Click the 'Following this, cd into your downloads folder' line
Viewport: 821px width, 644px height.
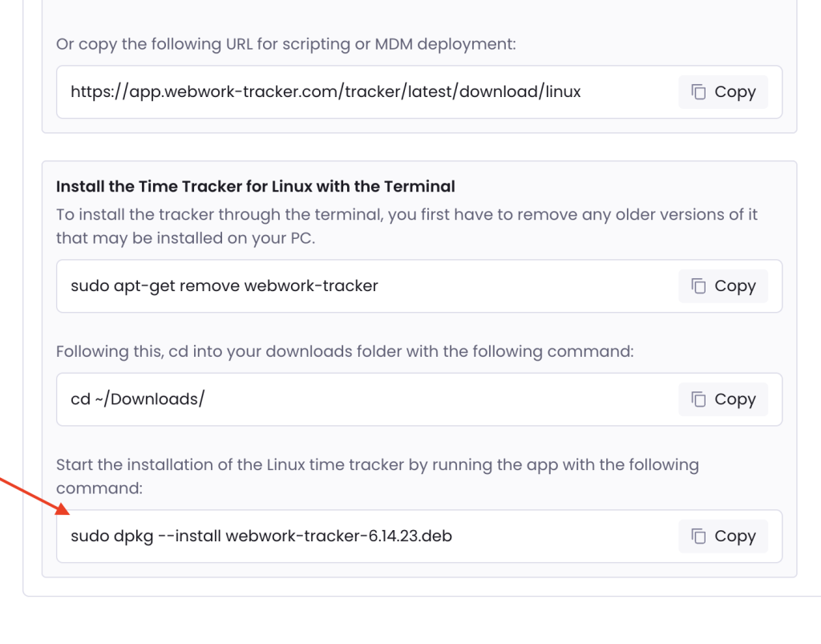[x=345, y=351]
